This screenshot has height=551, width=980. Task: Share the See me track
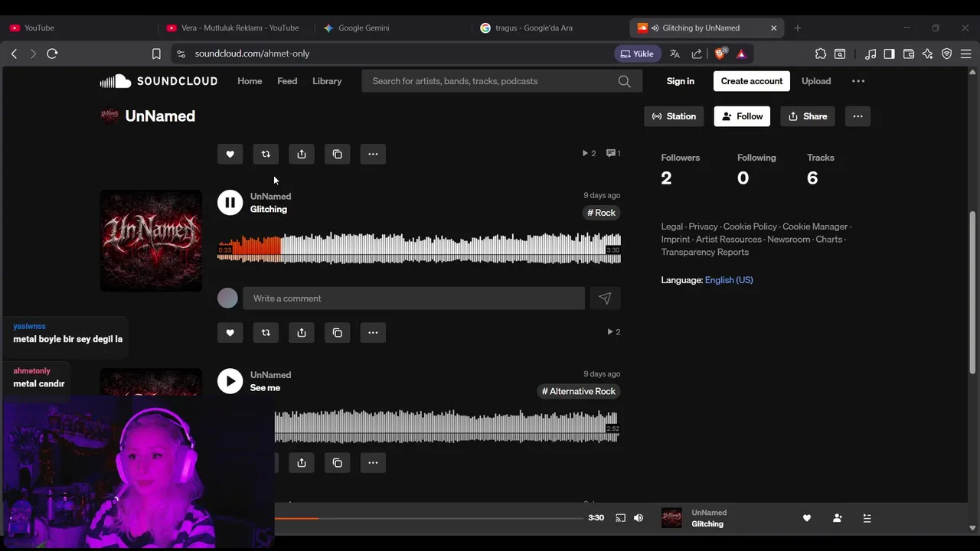tap(302, 462)
